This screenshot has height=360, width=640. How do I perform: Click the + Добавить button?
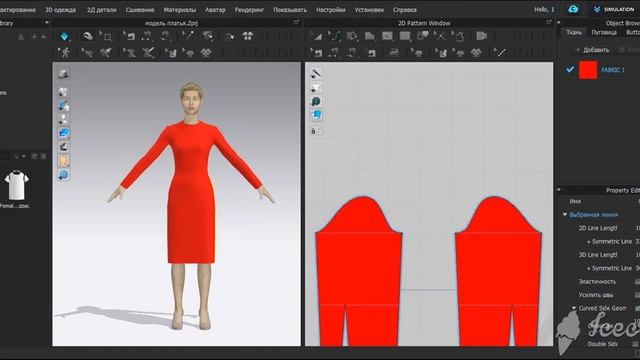[x=592, y=50]
